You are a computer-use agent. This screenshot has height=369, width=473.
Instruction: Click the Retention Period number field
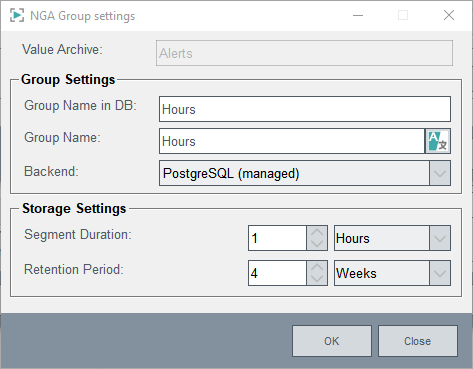click(x=277, y=273)
